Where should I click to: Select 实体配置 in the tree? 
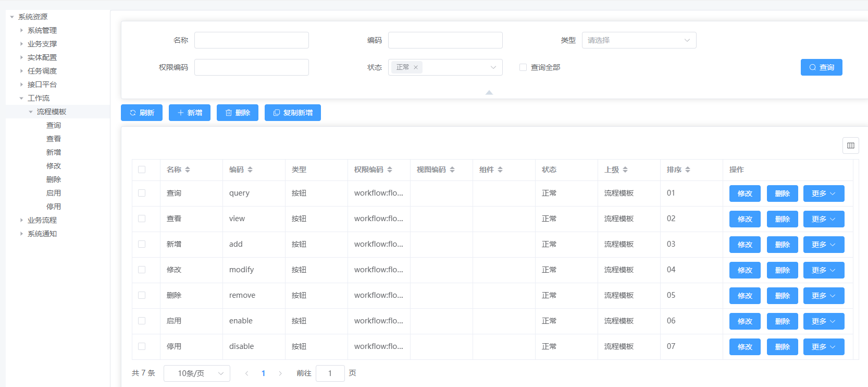[x=42, y=58]
